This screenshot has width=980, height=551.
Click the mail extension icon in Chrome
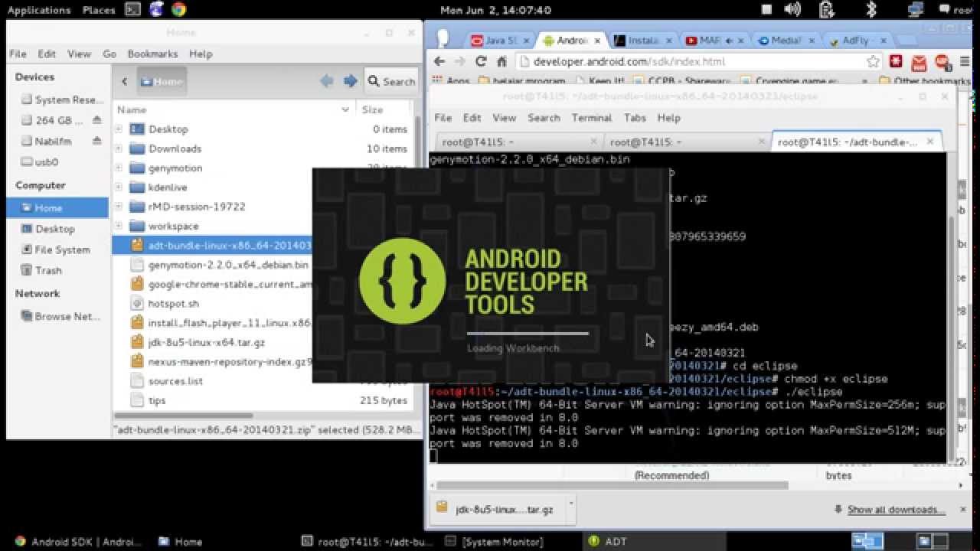click(x=920, y=63)
